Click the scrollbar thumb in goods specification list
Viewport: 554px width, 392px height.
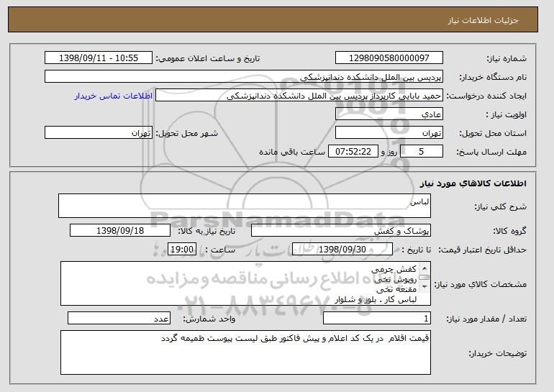click(x=424, y=277)
